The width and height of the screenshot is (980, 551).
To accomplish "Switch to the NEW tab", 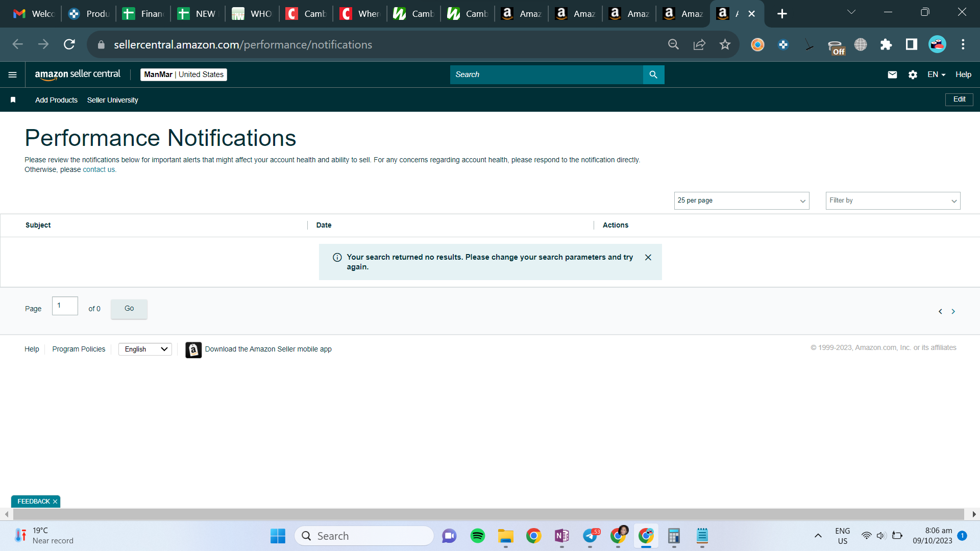I will click(198, 14).
